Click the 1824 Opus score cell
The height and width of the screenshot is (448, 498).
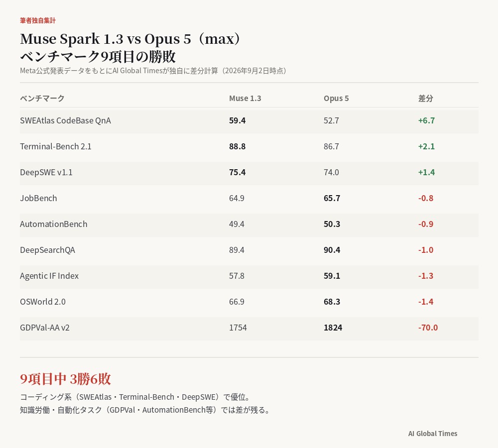pos(333,328)
